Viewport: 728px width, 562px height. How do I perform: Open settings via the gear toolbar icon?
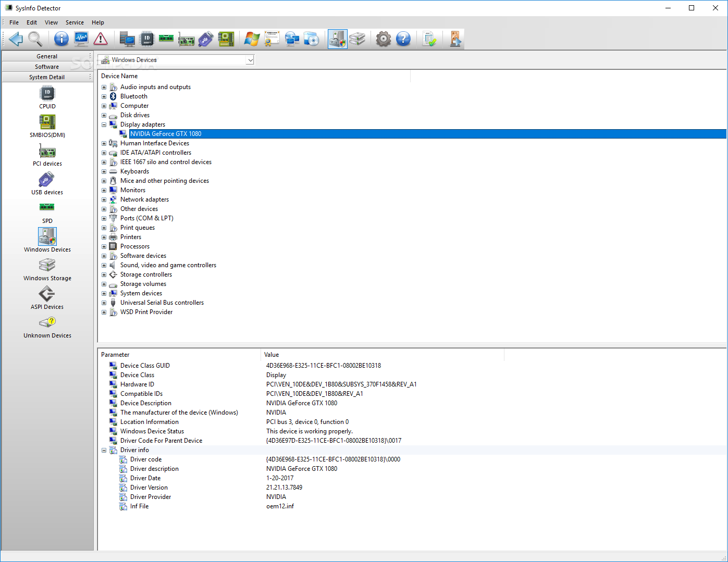[x=384, y=39]
